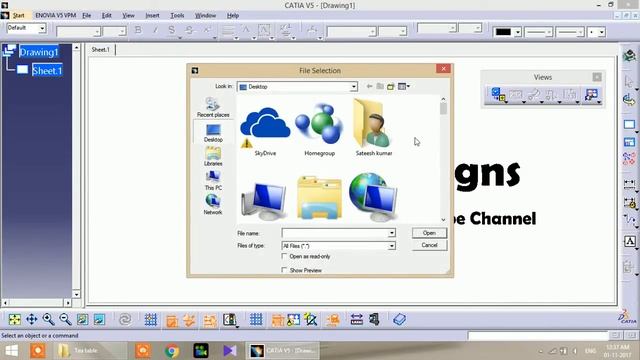Select Libraries in dialog sidebar
640x360 pixels.
coord(213,157)
